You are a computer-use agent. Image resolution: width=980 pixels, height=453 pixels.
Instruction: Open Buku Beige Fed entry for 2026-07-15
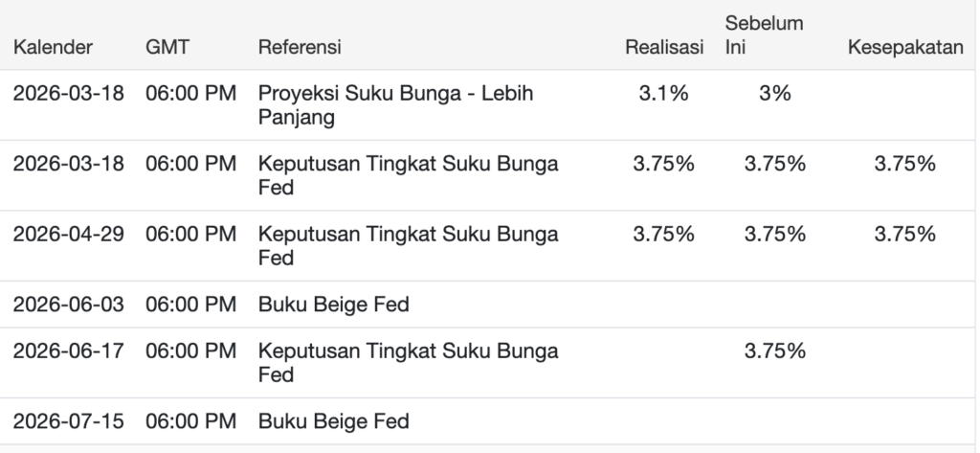334,421
